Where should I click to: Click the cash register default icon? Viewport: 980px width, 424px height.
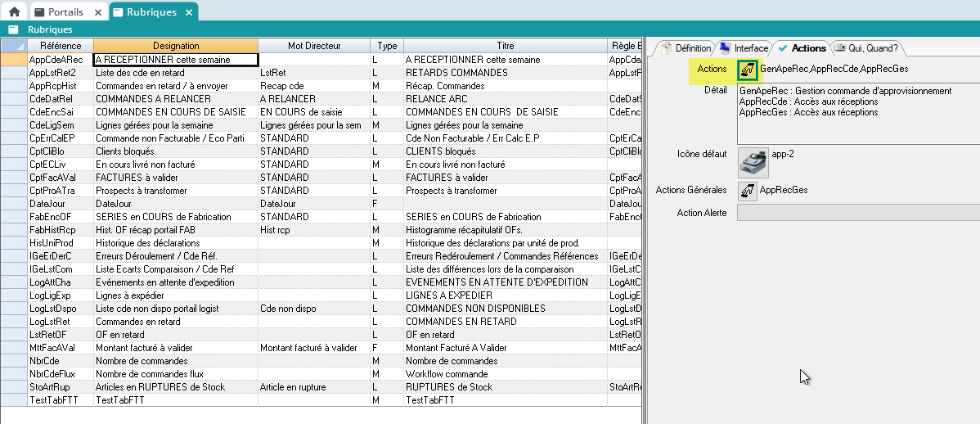pos(753,162)
